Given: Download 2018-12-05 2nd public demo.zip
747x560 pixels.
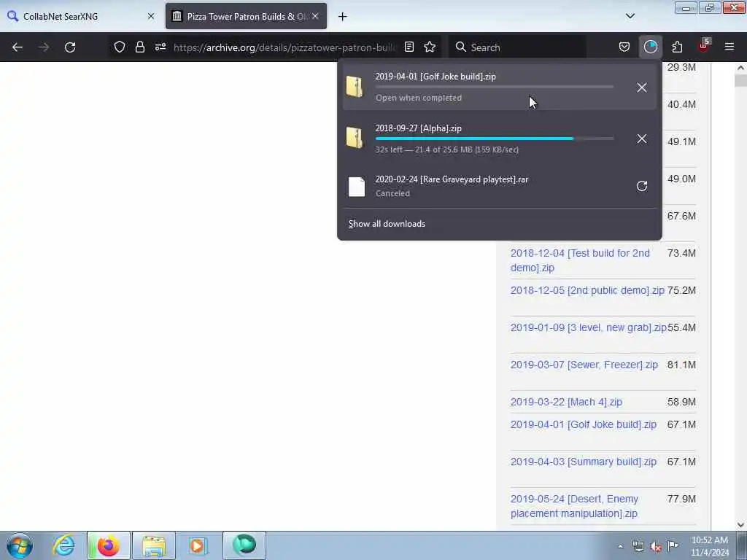Looking at the screenshot, I should 587,290.
